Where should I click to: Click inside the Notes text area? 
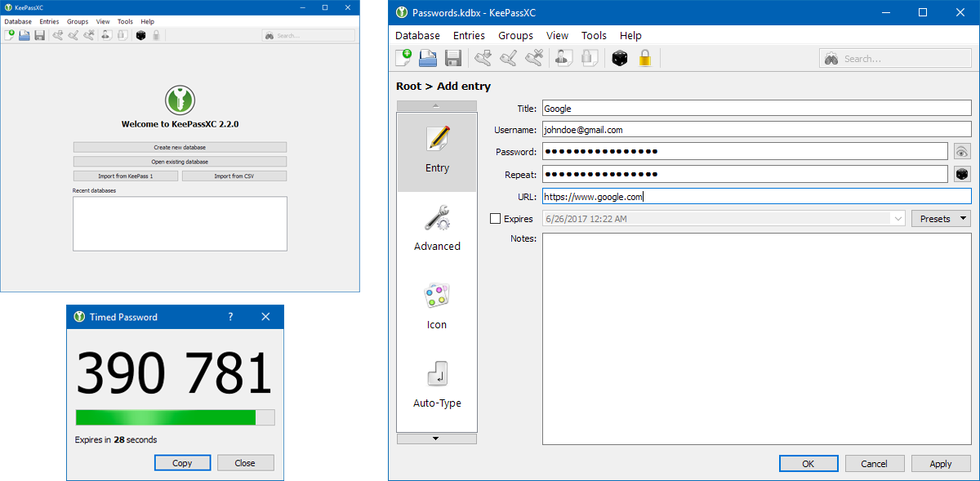(x=756, y=339)
